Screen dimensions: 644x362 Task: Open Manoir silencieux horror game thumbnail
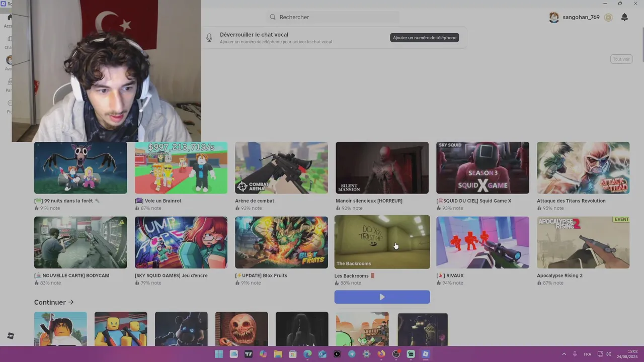382,167
